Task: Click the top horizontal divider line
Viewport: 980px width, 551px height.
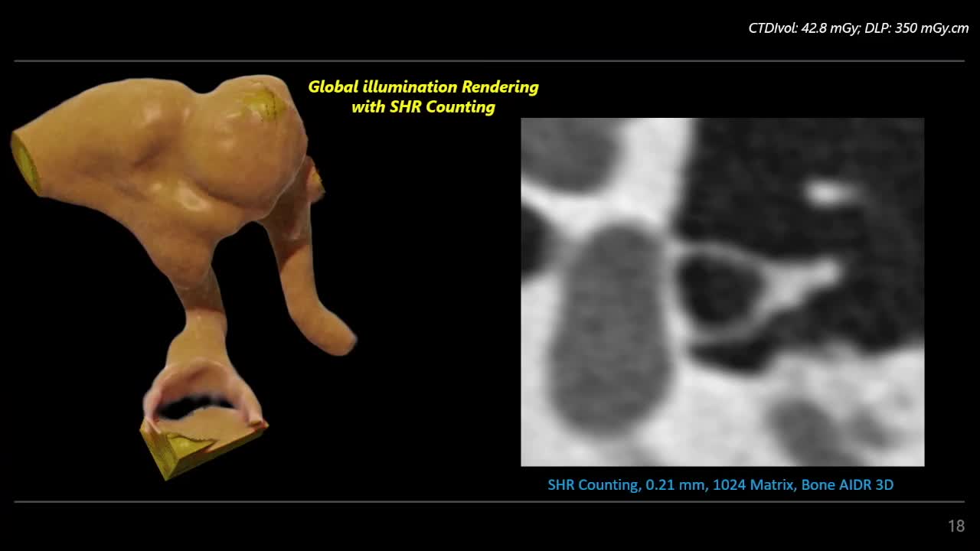Action: (490, 60)
